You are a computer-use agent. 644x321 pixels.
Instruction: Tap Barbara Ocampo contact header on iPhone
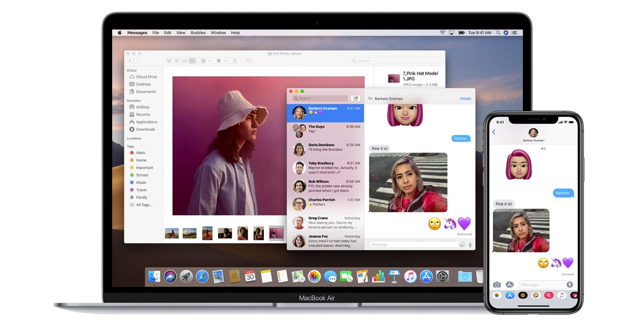click(533, 135)
